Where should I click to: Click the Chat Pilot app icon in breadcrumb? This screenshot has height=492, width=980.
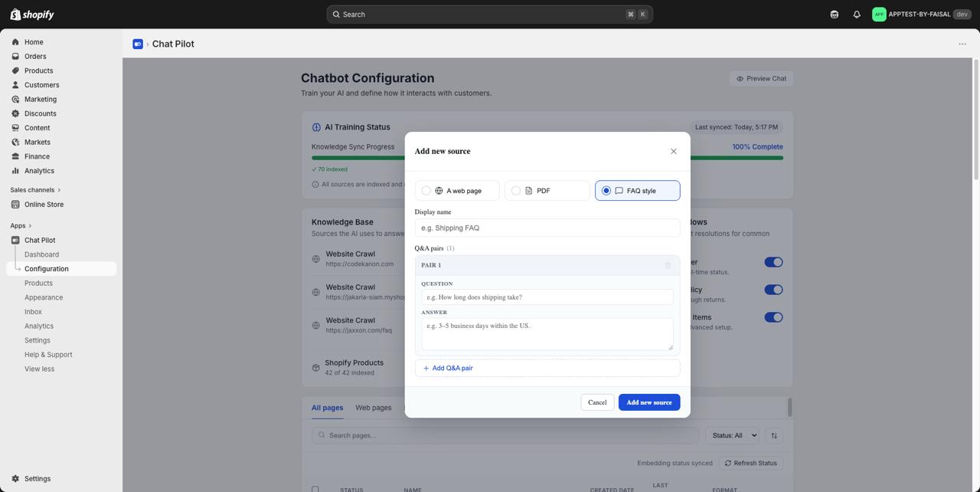(138, 44)
